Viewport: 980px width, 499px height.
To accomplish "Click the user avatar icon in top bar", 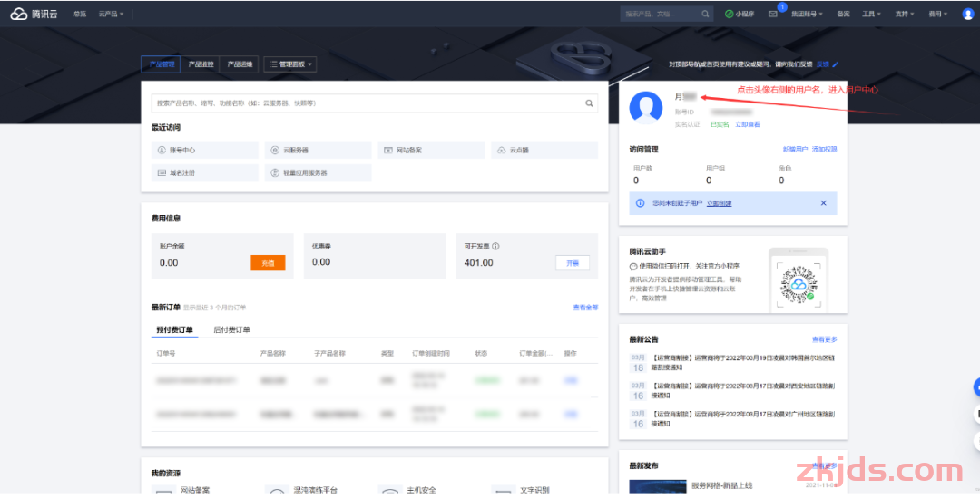I will [968, 14].
